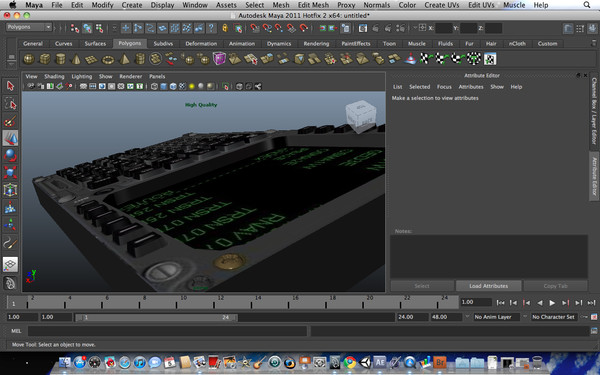
Task: Click the polygon sphere shelf icon
Action: click(x=29, y=59)
